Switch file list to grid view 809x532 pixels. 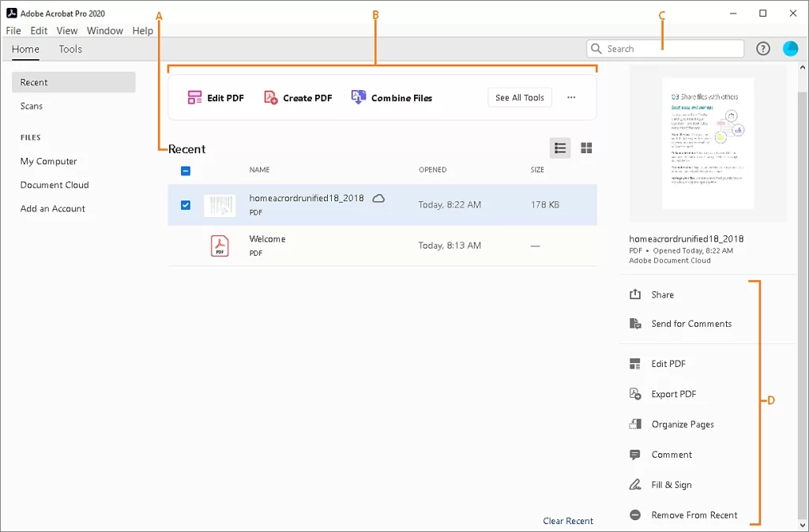(586, 148)
